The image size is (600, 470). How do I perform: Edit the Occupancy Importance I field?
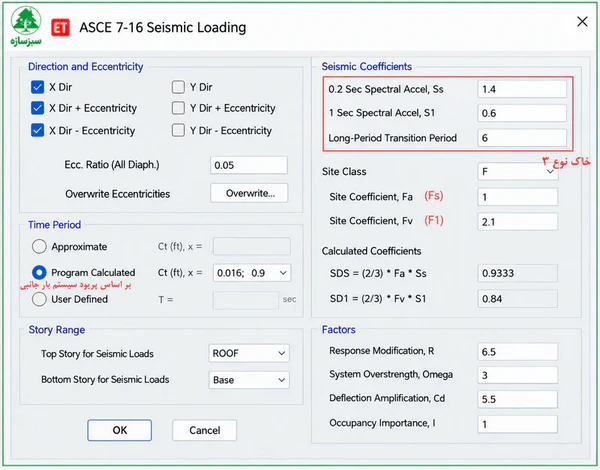point(518,424)
